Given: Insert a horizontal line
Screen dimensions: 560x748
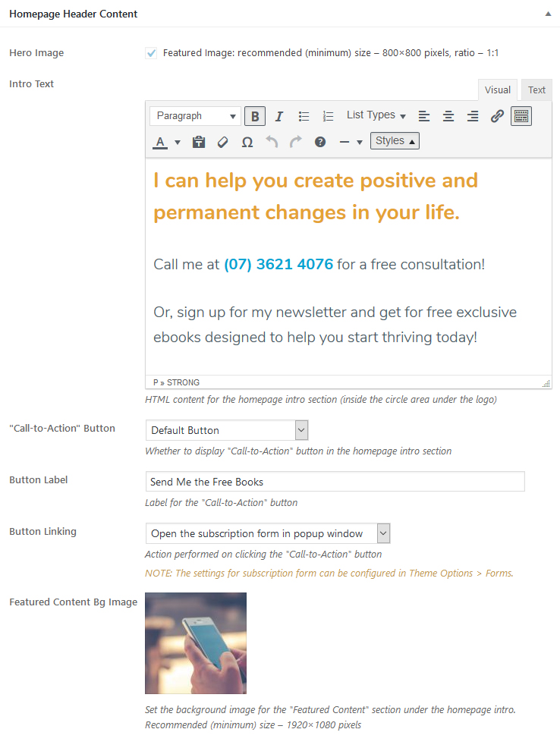Looking at the screenshot, I should pyautogui.click(x=344, y=142).
